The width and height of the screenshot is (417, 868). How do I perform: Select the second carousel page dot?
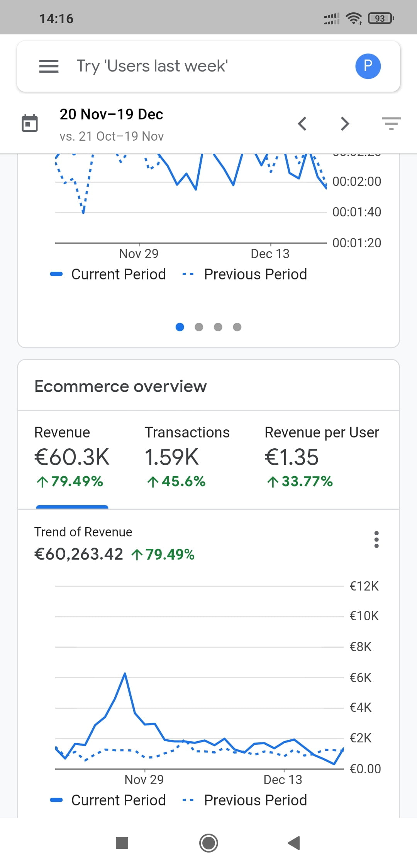coord(199,327)
